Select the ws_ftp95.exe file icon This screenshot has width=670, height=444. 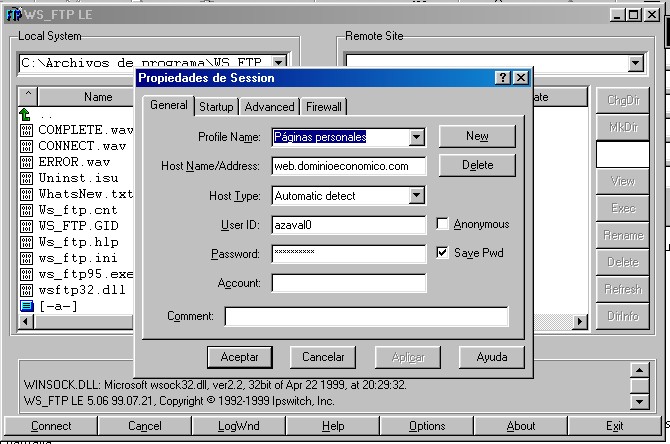[26, 274]
